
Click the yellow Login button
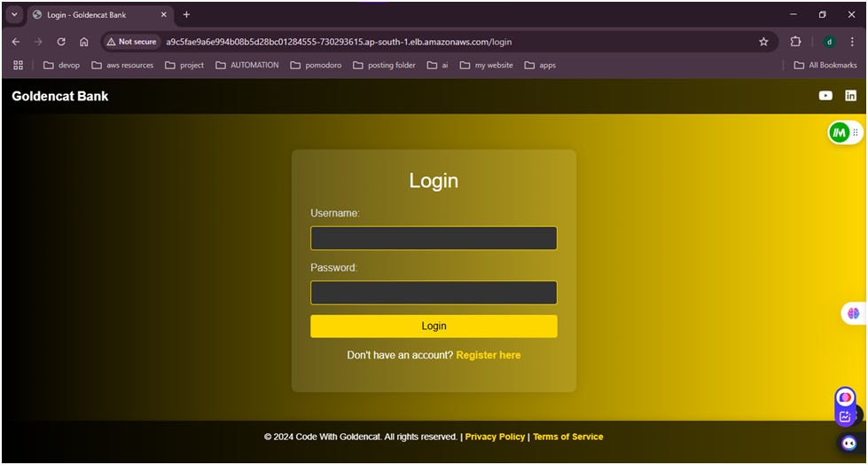pos(434,327)
